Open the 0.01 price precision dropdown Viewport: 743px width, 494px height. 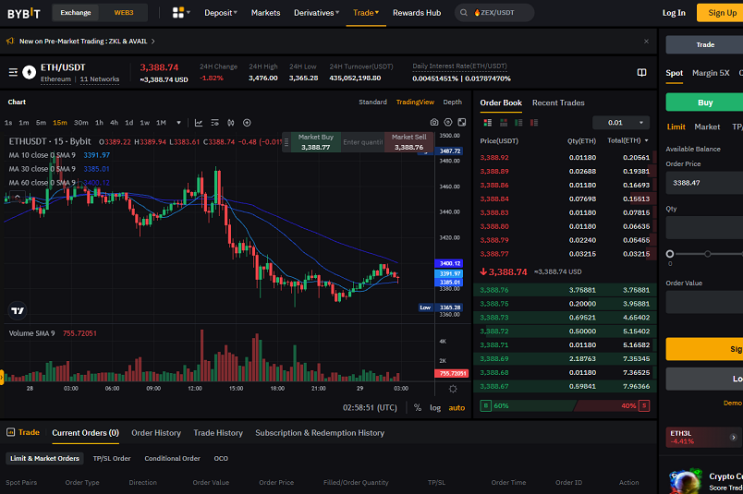point(621,123)
